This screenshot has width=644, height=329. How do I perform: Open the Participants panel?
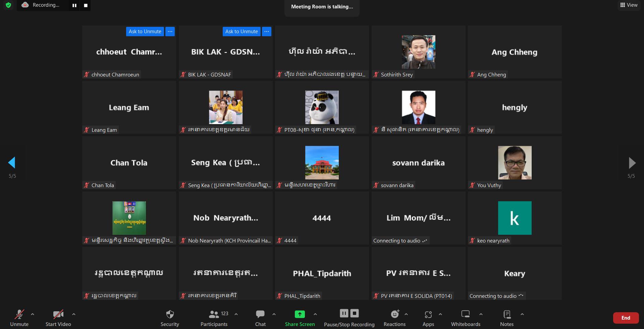coord(214,315)
